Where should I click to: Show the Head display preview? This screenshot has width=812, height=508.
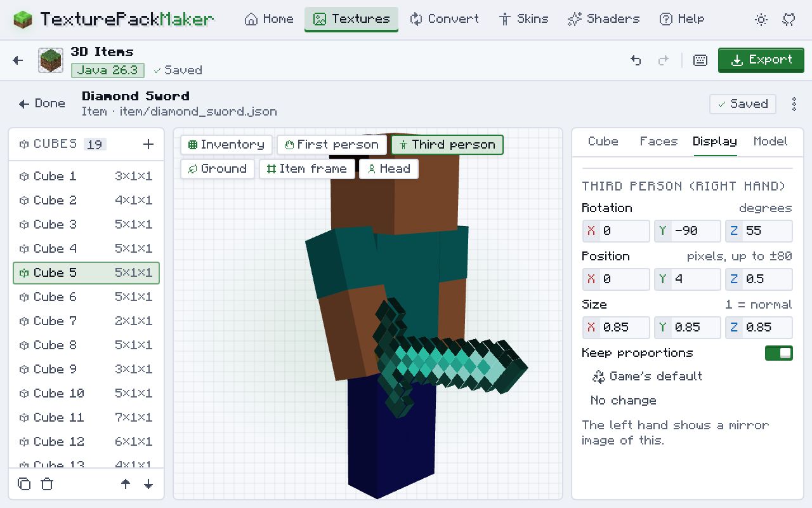389,169
